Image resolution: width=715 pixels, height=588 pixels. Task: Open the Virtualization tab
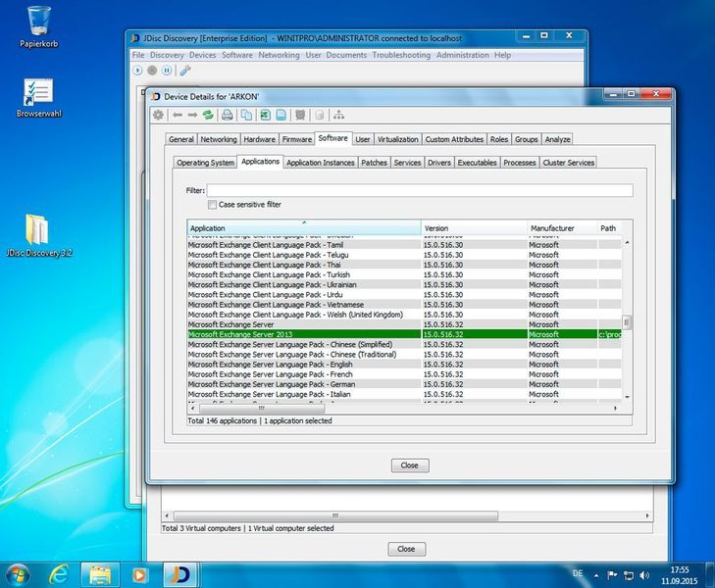pyautogui.click(x=397, y=139)
